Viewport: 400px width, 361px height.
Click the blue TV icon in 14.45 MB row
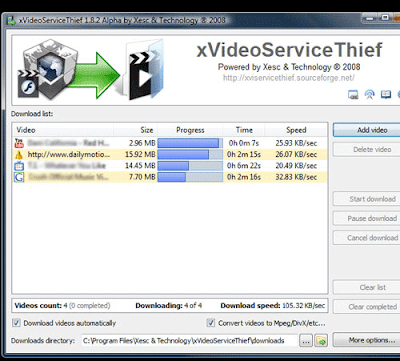[x=19, y=166]
